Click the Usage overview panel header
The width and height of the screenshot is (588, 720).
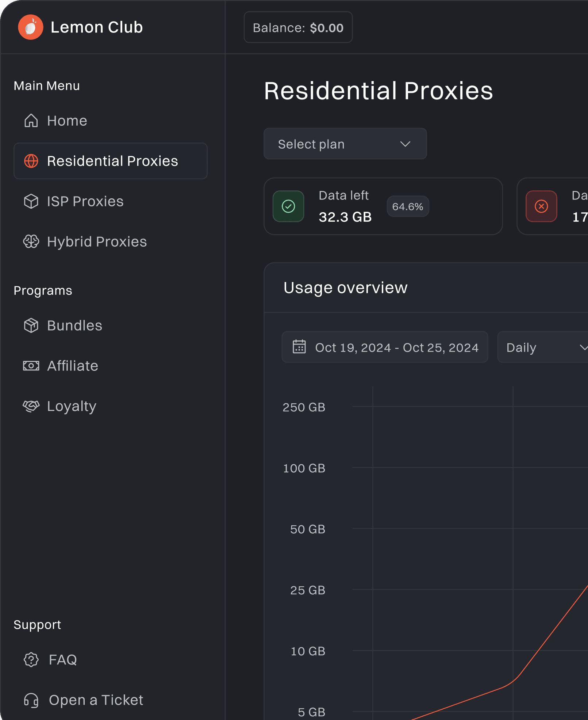[x=345, y=287]
